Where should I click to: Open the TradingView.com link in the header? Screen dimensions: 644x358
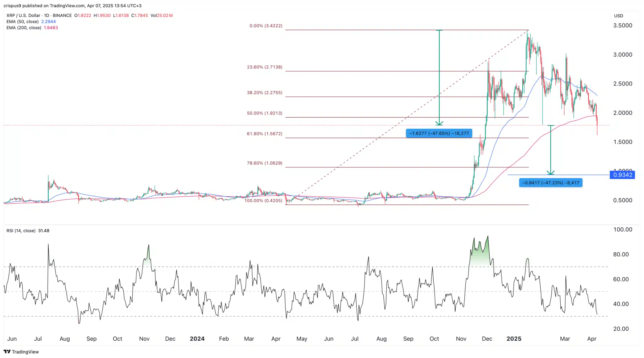[x=68, y=5]
